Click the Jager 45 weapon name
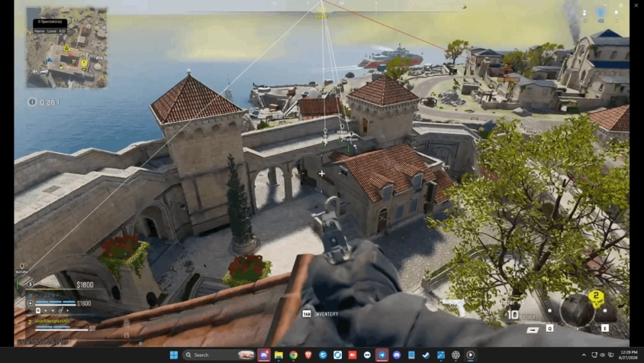This screenshot has width=644, height=363. pos(512,302)
